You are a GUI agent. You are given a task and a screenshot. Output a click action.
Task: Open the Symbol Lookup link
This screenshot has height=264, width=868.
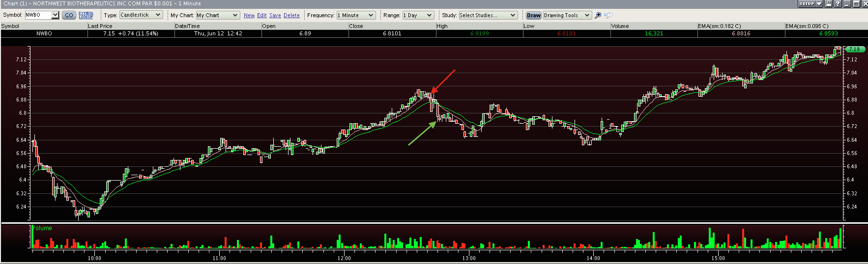[x=86, y=15]
